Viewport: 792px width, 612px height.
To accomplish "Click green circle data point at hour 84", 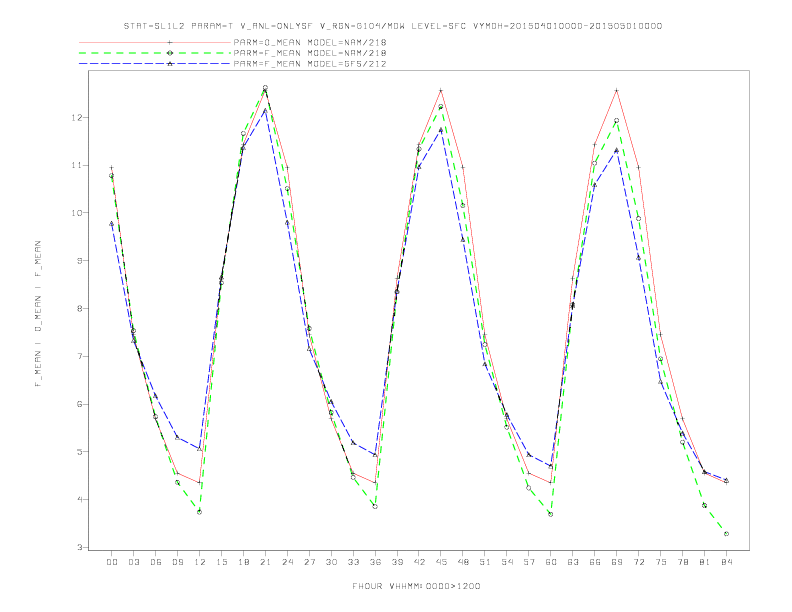I will pos(726,534).
